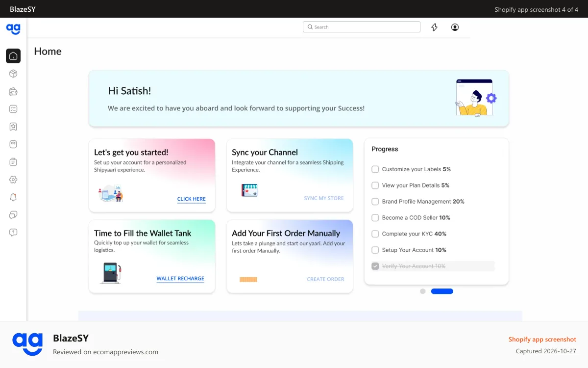Click the Become a COD Seller 10% text
Viewport: 588px width, 368px height.
click(416, 218)
